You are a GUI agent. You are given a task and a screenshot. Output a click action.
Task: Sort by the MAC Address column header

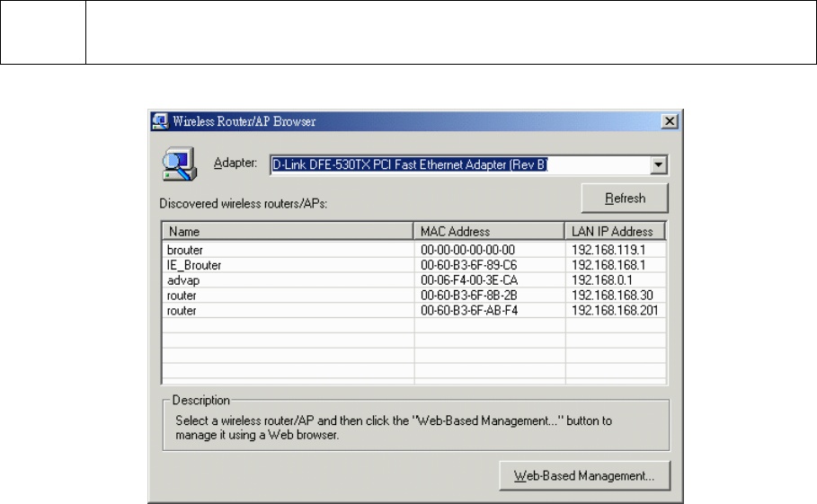coord(489,231)
